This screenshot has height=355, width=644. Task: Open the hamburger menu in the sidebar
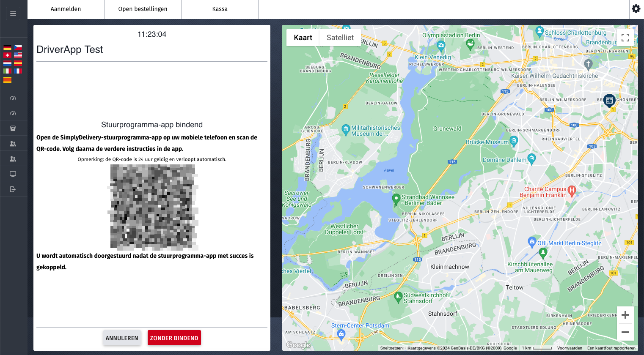(x=13, y=14)
